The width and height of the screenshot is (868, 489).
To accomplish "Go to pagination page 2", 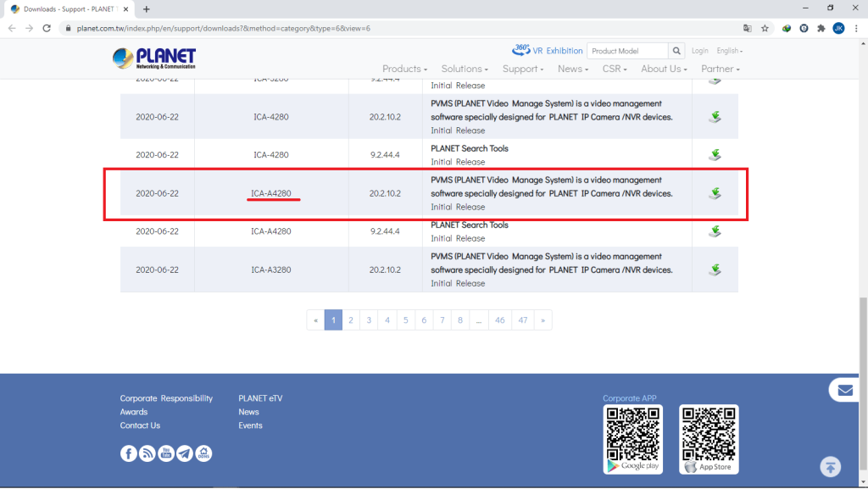I will (x=351, y=320).
